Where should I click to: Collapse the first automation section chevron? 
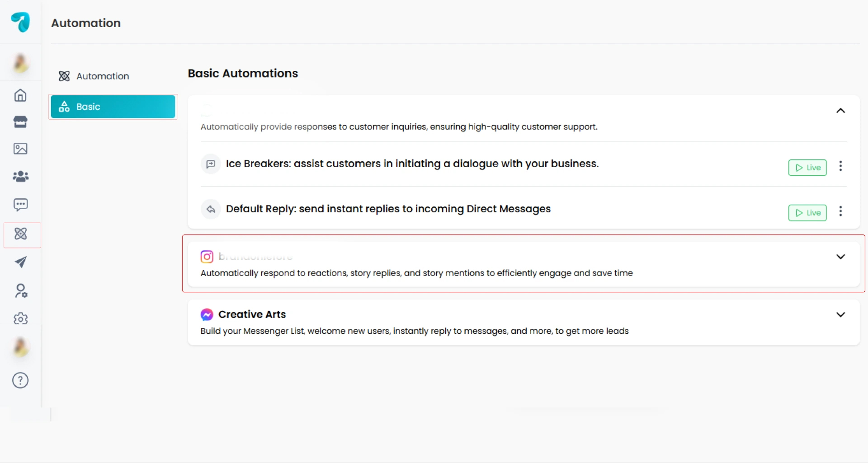pos(840,111)
